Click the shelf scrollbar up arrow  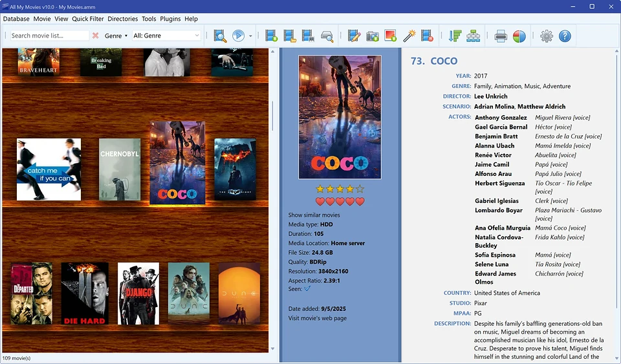coord(272,52)
